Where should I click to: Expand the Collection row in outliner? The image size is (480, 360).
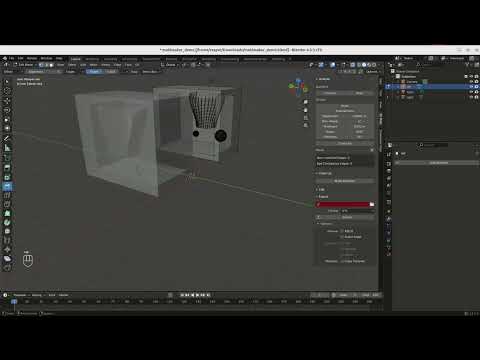[394, 76]
